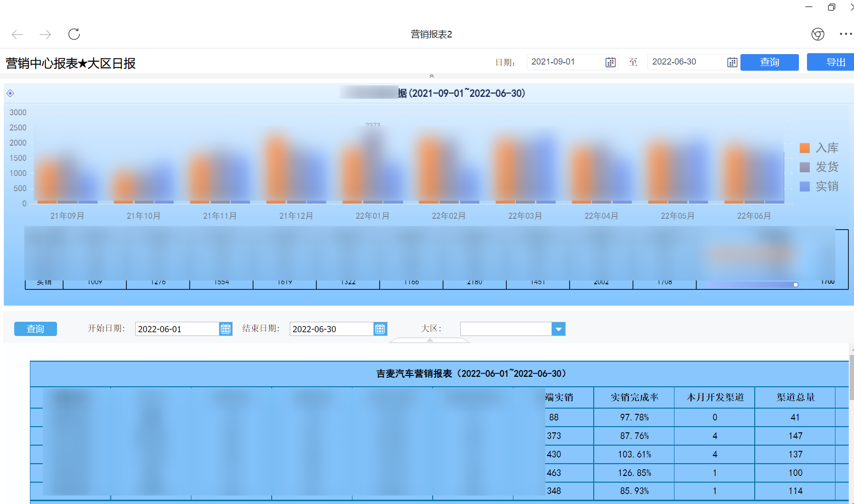Click the table vertical scrollbar

851,377
